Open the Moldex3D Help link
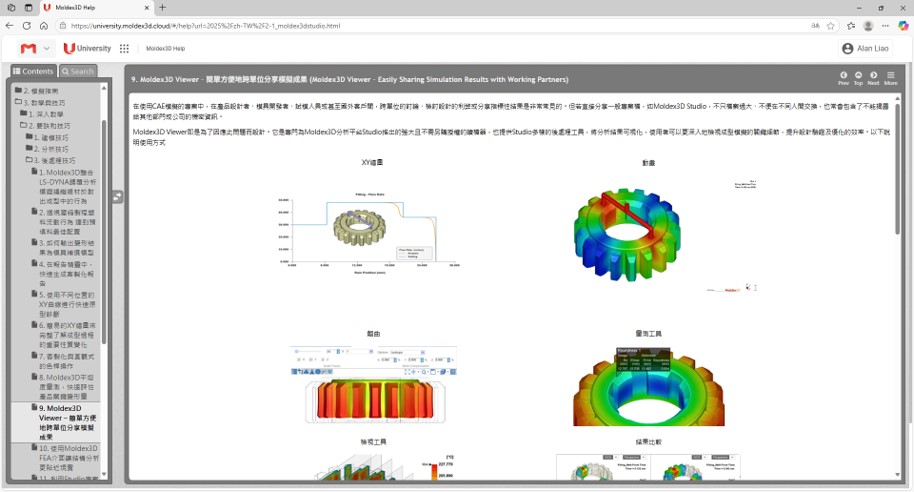Image resolution: width=914 pixels, height=492 pixels. (x=166, y=48)
